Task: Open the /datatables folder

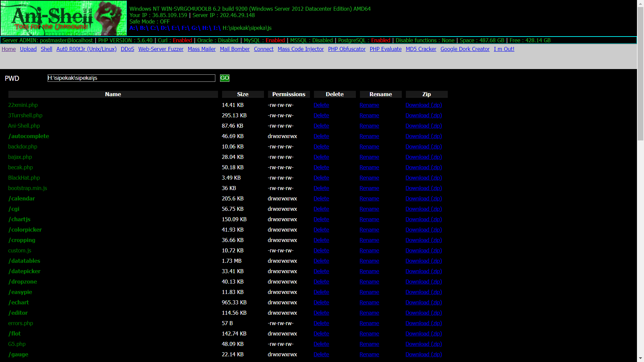Action: pos(24,261)
